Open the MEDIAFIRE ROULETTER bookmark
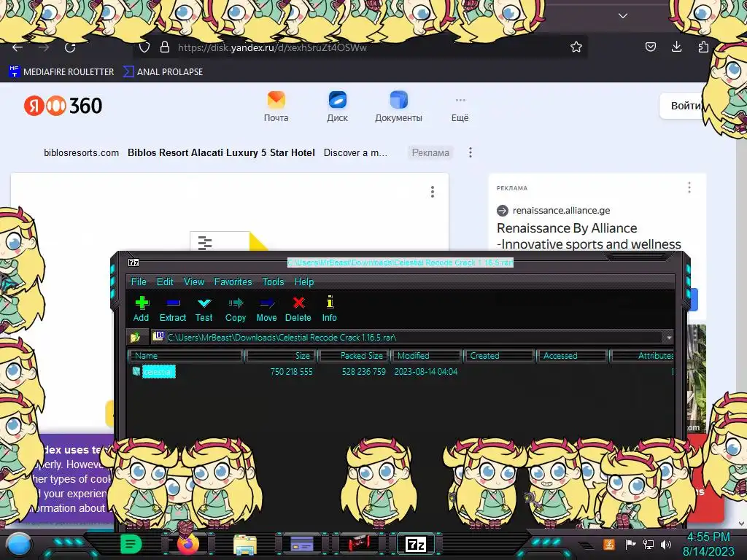Viewport: 747px width, 560px height. [61, 72]
